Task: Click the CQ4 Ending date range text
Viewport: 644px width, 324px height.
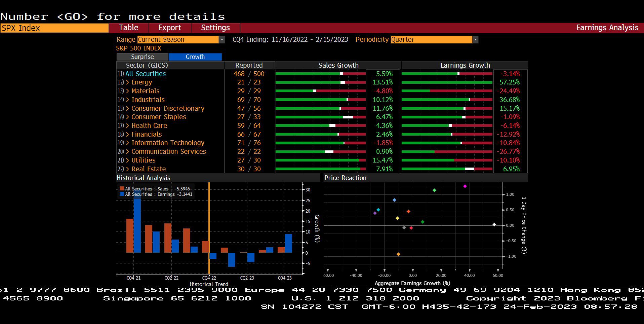Action: 290,39
